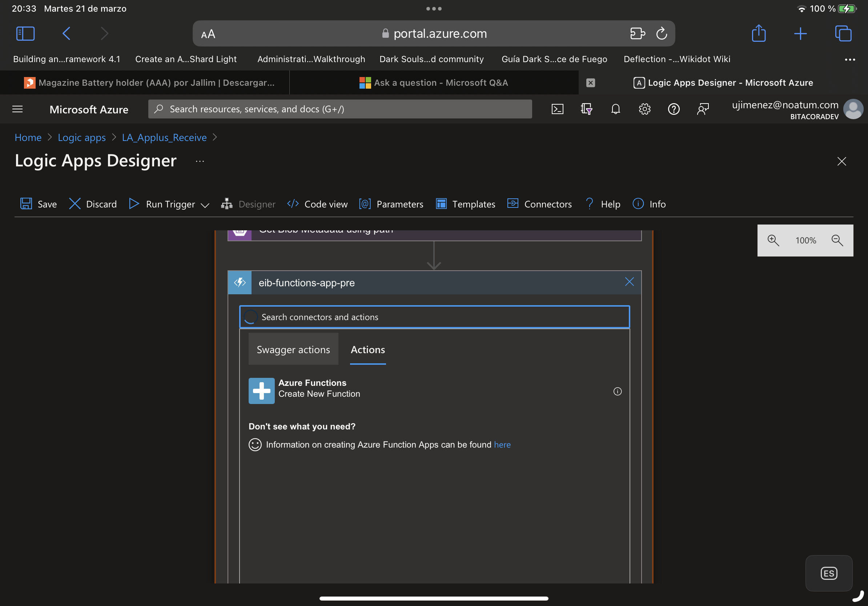This screenshot has height=606, width=868.
Task: Switch to Code view
Action: [317, 204]
